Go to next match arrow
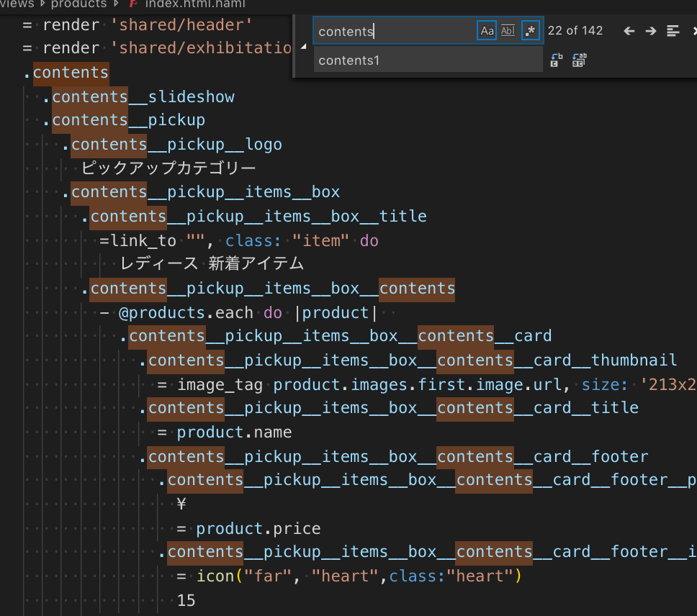The image size is (697, 616). click(651, 31)
